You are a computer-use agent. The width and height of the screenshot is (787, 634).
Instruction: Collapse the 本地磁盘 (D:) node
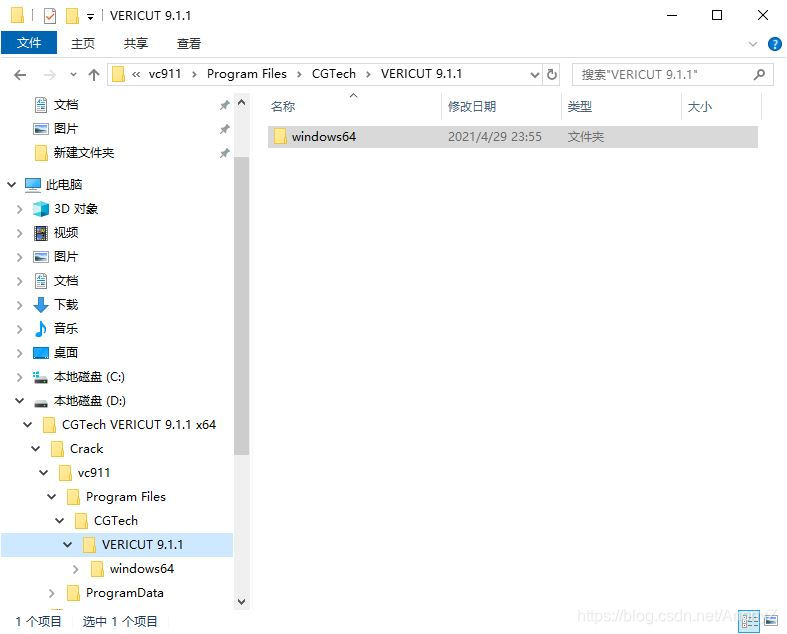coord(20,401)
